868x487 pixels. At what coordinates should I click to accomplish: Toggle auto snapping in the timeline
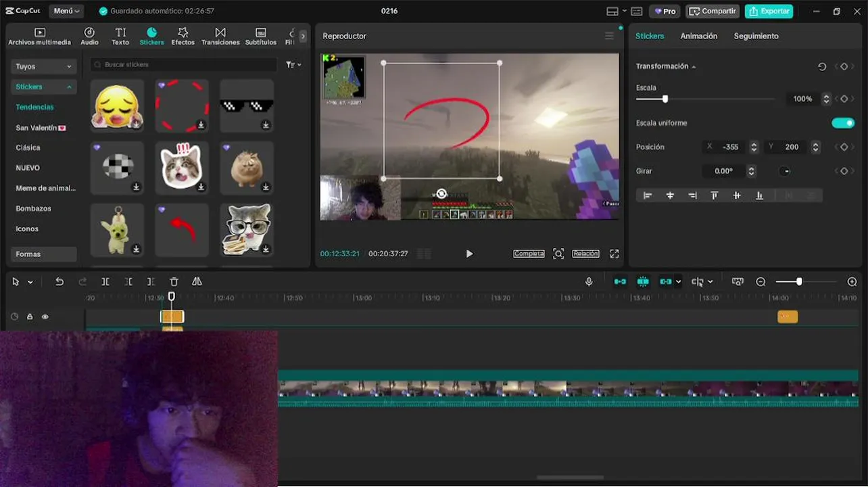pos(643,281)
